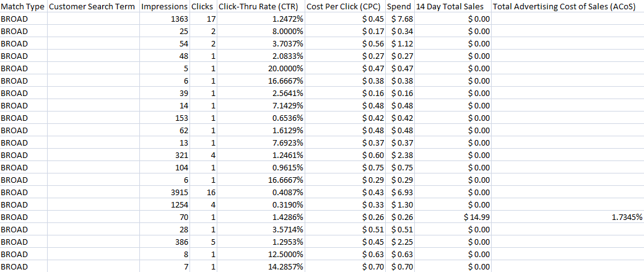Click the 70 impressions cell

pyautogui.click(x=165, y=216)
